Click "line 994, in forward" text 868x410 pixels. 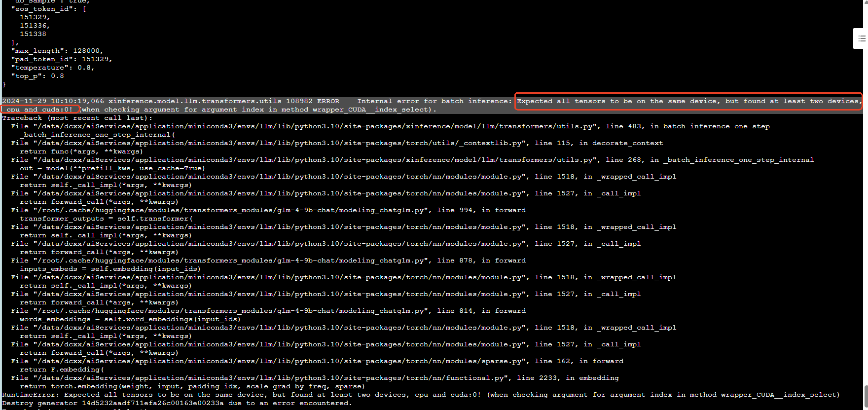(x=481, y=210)
